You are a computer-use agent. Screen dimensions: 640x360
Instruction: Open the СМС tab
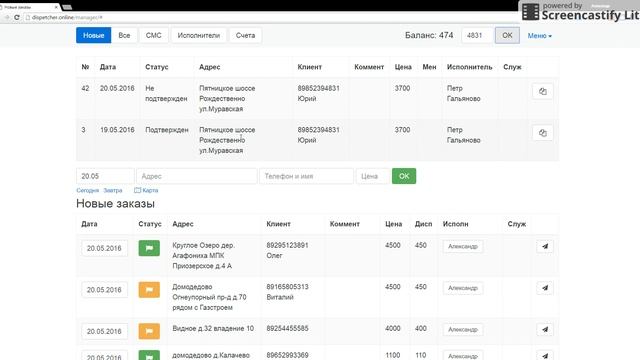coord(153,36)
